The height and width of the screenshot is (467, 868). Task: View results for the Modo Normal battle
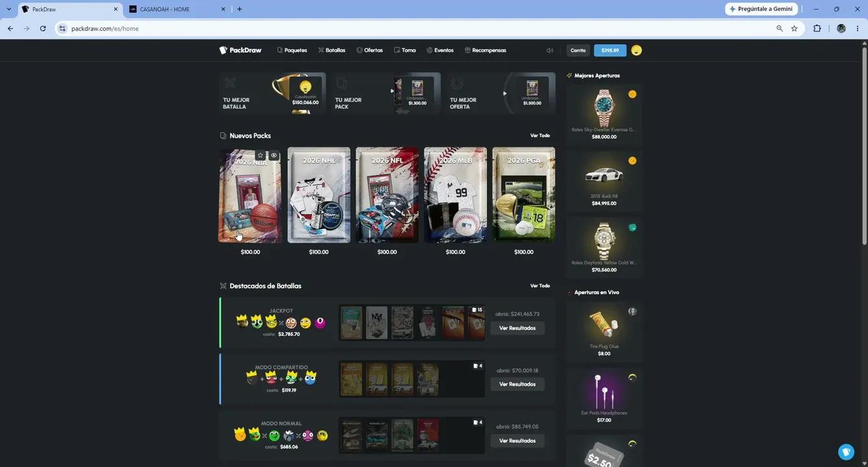(517, 440)
